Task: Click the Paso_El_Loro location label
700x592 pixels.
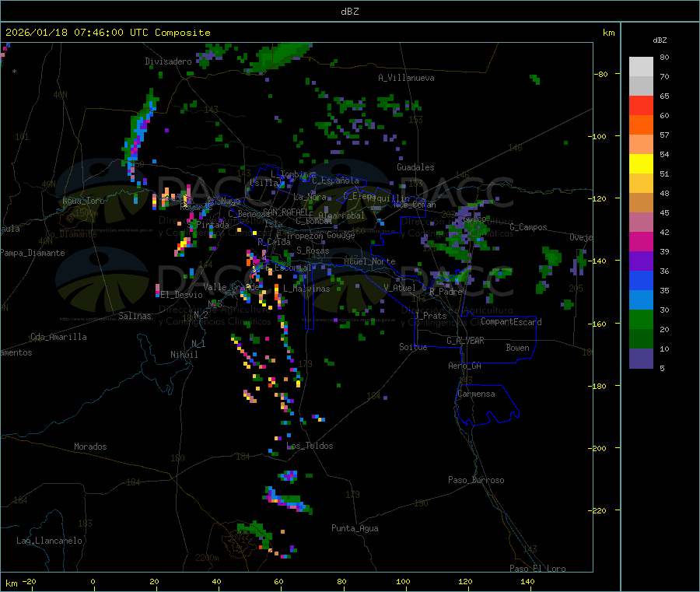Action: 537,569
